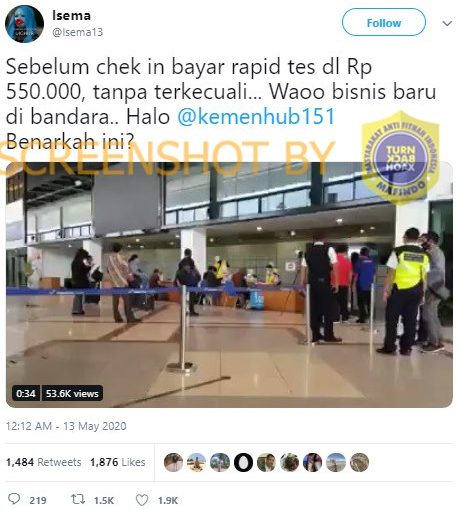Like the tweet with the heart icon
This screenshot has width=461, height=509.
point(142,500)
